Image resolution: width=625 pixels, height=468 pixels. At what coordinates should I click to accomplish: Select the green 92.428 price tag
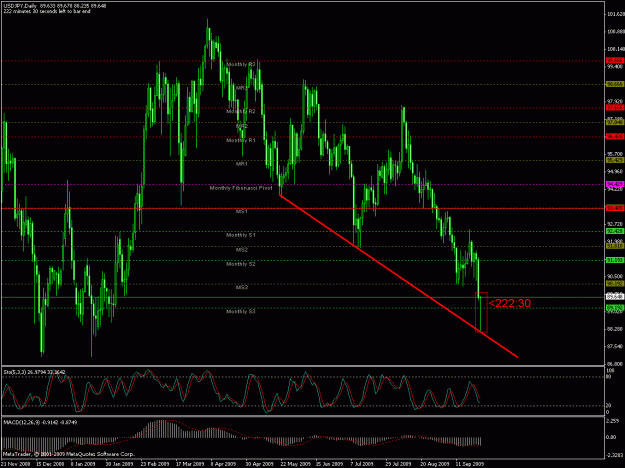pyautogui.click(x=615, y=231)
